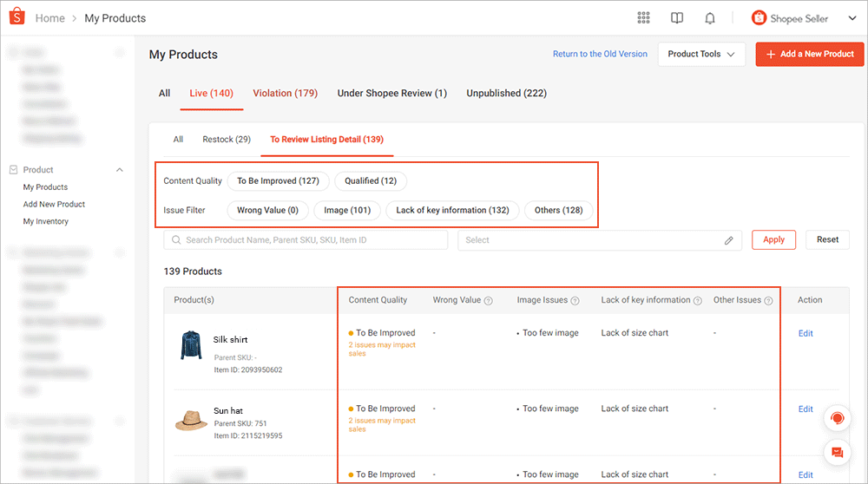This screenshot has height=484, width=868.
Task: Expand the Shopee Seller account menu
Action: (802, 18)
